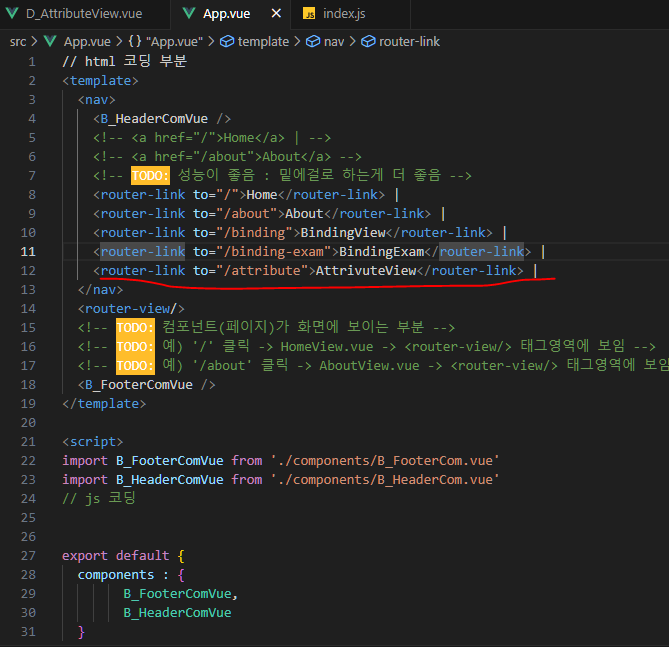Click the JS file icon on the index.js tab
Screen dimensions: 669x647
pos(309,14)
